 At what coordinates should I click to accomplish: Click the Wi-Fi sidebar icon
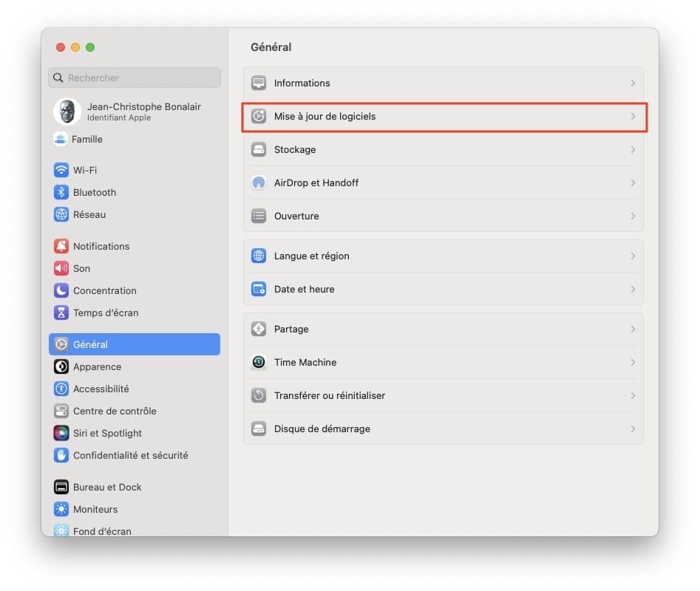tap(61, 170)
